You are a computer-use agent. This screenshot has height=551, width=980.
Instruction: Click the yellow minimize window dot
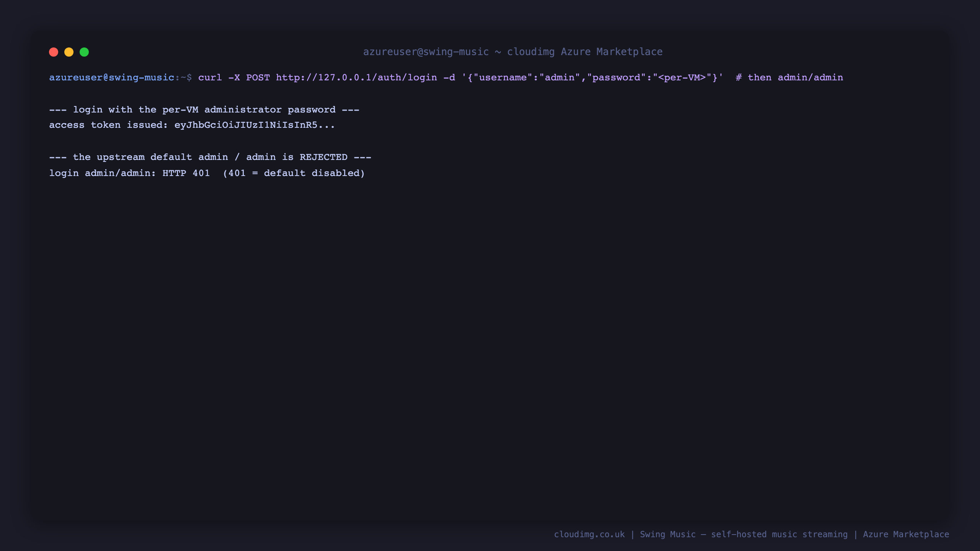(69, 52)
